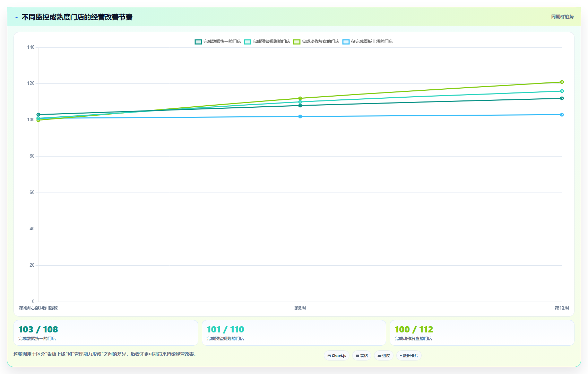Click the header trend icon beside the title
The image size is (588, 374).
17,17
